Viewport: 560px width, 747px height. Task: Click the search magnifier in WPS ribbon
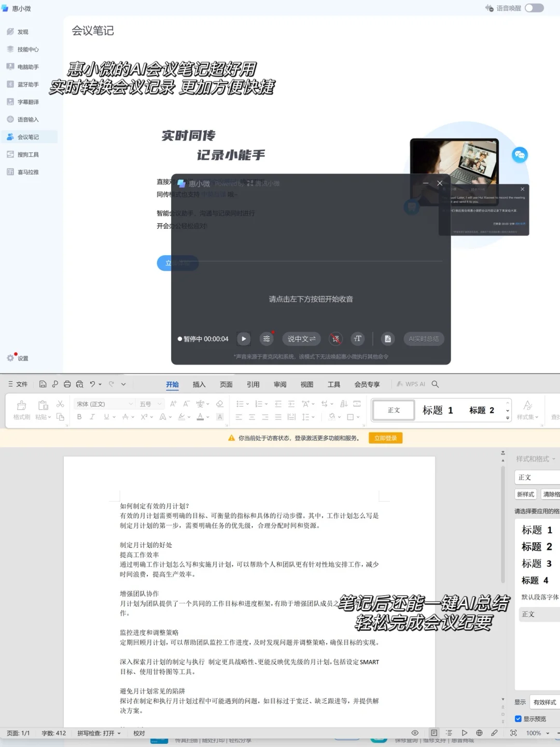point(436,384)
